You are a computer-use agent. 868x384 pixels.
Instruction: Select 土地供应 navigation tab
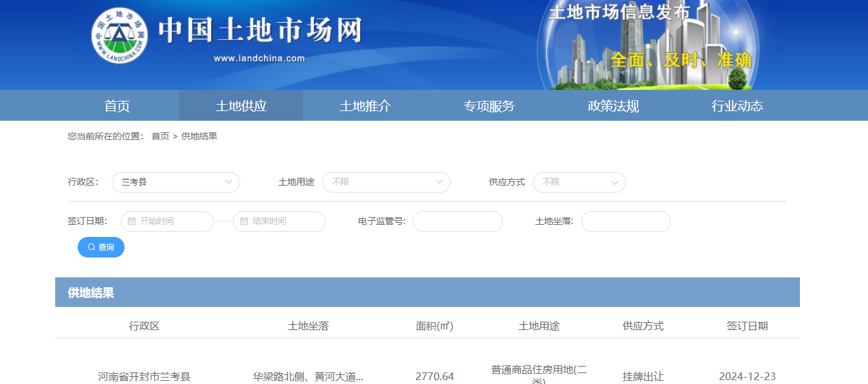(241, 106)
